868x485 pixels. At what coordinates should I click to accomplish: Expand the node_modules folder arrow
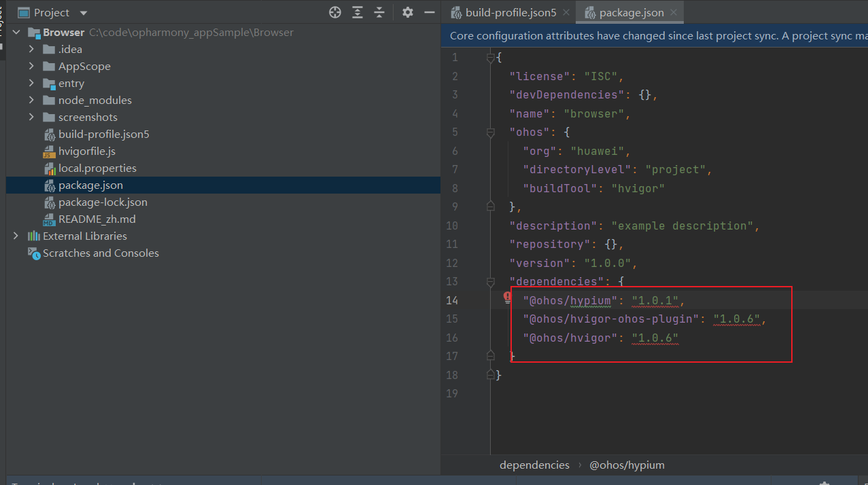[x=31, y=100]
